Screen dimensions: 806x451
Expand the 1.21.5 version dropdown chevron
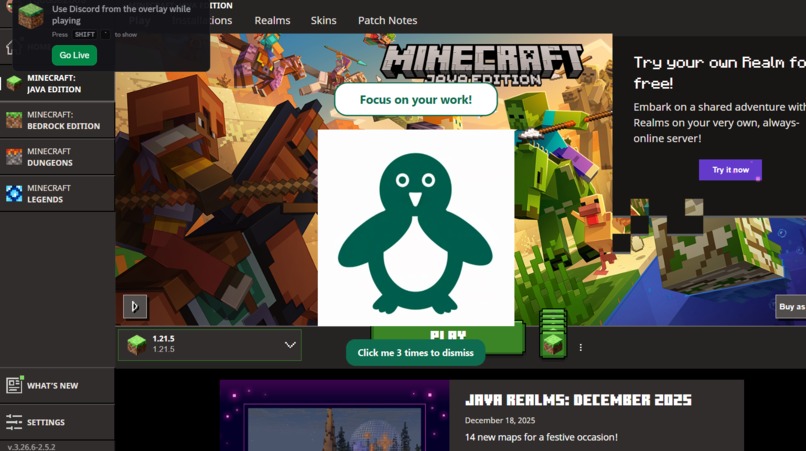coord(290,345)
